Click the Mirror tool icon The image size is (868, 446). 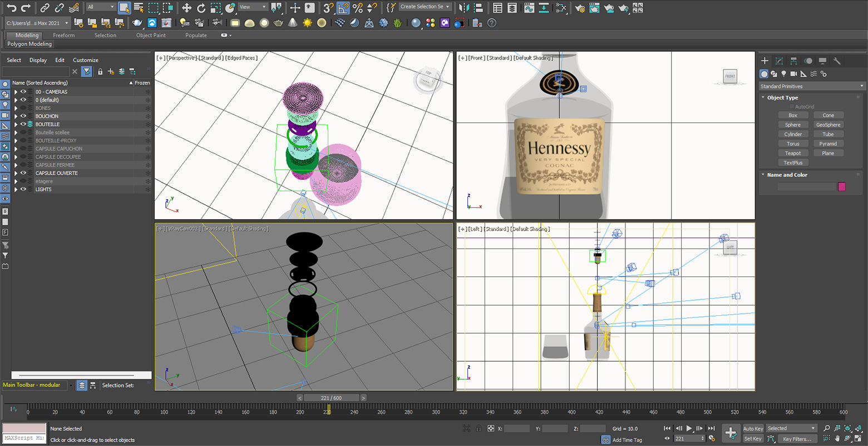coord(463,8)
